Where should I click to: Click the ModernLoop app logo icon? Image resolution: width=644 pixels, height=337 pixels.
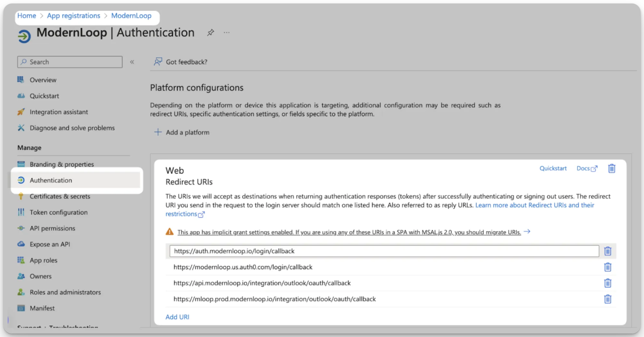24,36
